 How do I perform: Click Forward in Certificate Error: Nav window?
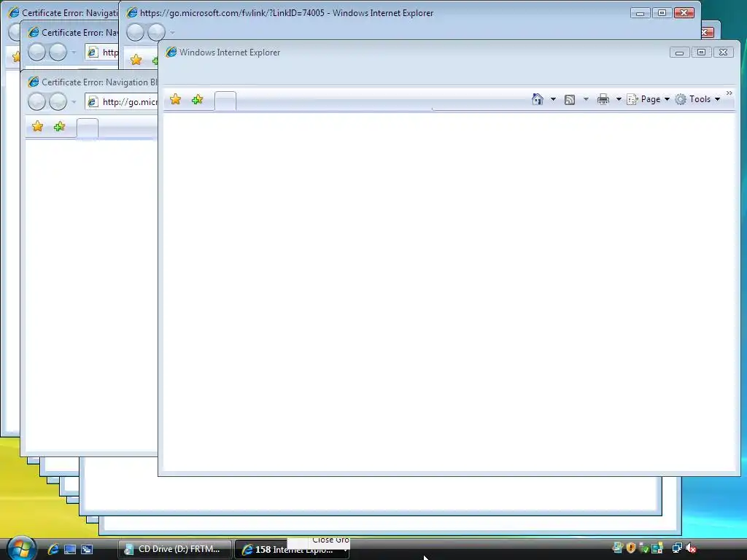(58, 52)
